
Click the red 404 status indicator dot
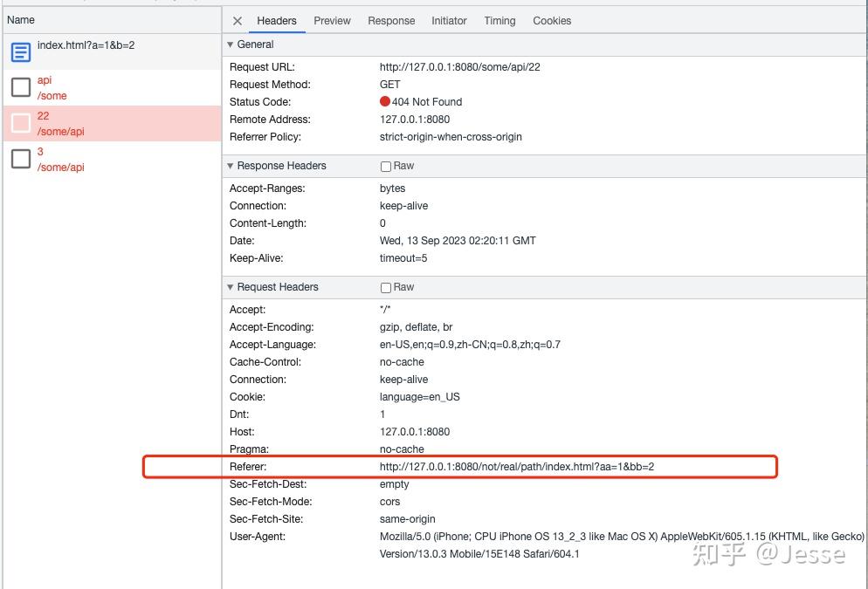tap(385, 102)
